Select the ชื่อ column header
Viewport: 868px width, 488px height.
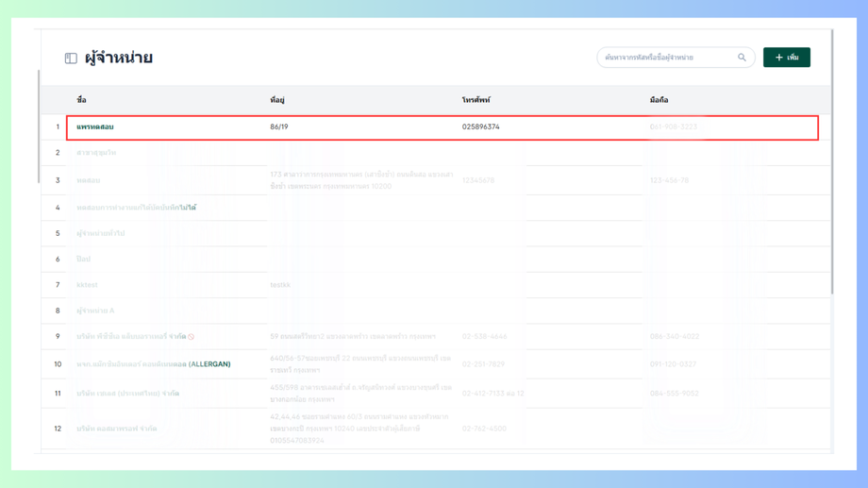(81, 100)
